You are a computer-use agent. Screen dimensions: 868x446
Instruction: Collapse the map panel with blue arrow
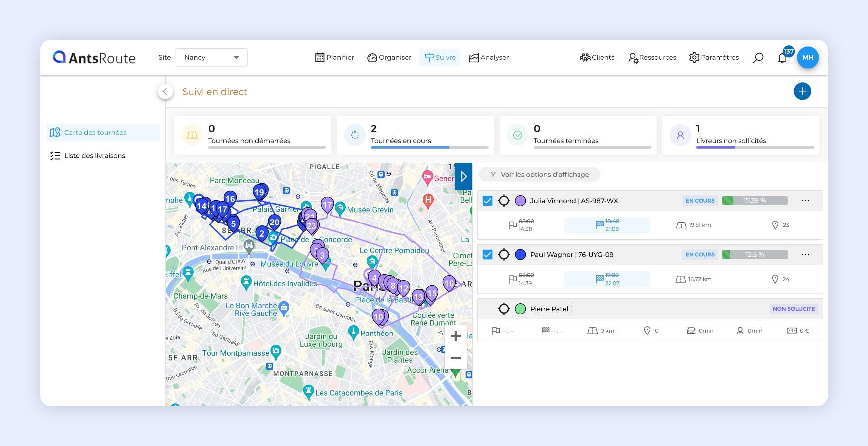tap(464, 176)
